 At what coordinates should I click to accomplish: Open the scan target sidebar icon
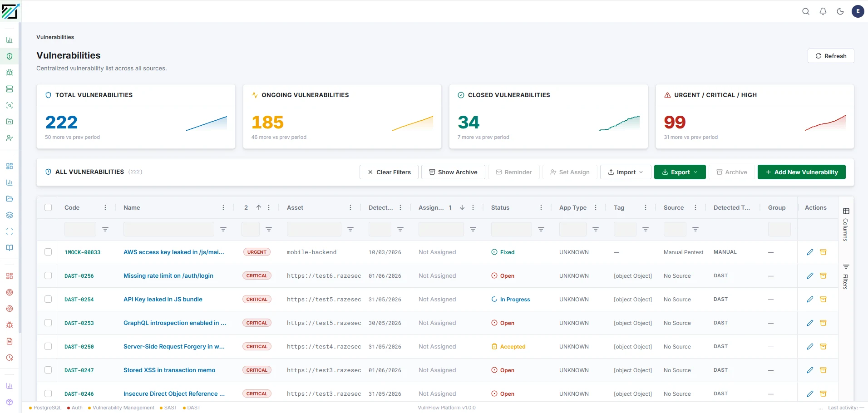tap(10, 105)
